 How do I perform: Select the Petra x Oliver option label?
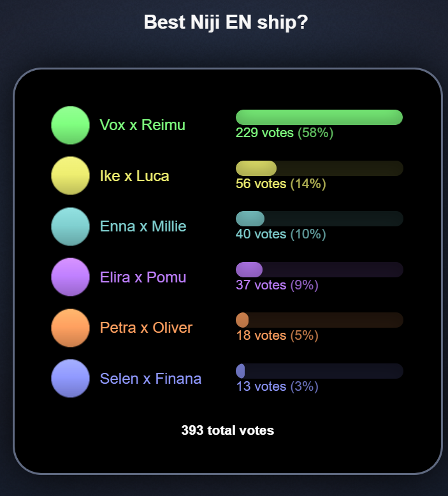click(x=146, y=328)
